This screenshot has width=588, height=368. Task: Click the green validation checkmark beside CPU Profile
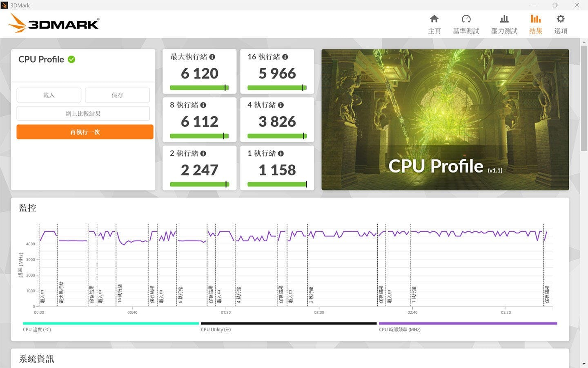pos(71,59)
